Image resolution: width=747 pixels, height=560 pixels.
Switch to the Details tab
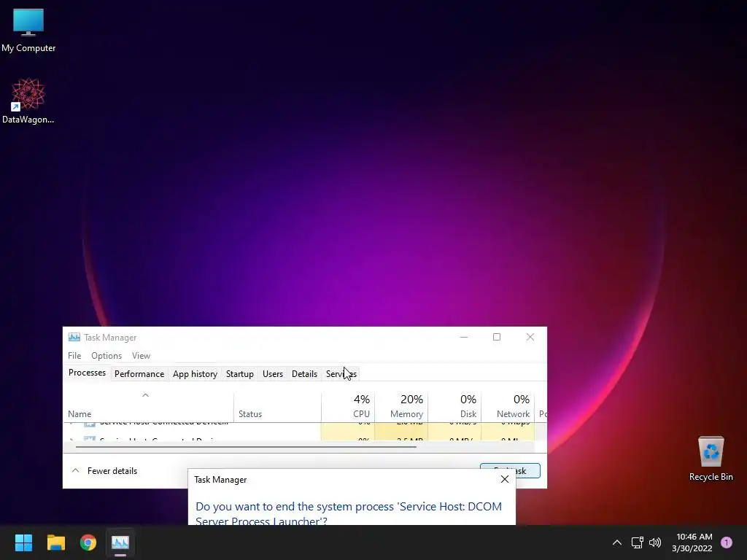click(304, 374)
